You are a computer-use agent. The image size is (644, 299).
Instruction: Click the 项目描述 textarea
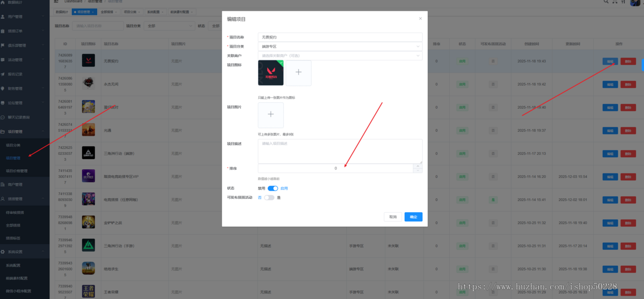click(x=340, y=151)
